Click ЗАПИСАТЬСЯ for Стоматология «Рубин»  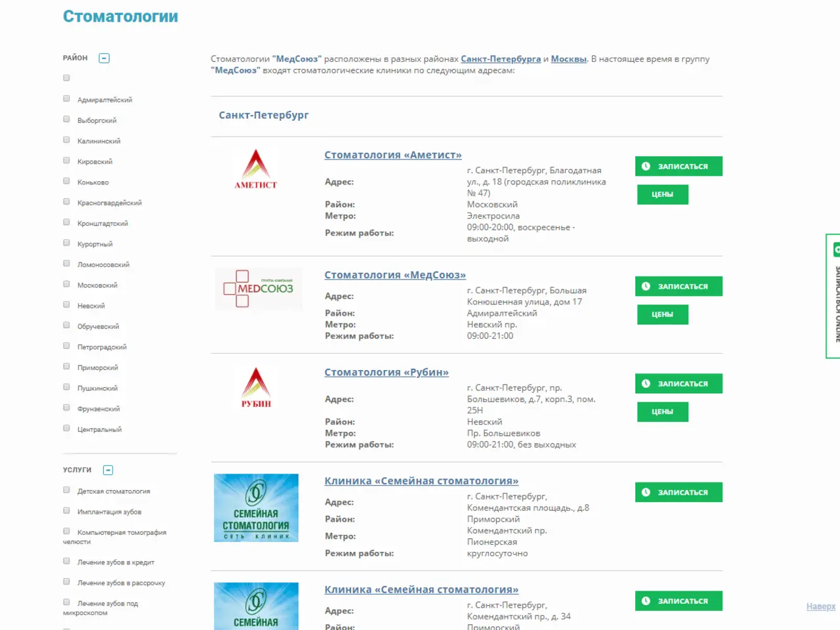click(x=679, y=383)
